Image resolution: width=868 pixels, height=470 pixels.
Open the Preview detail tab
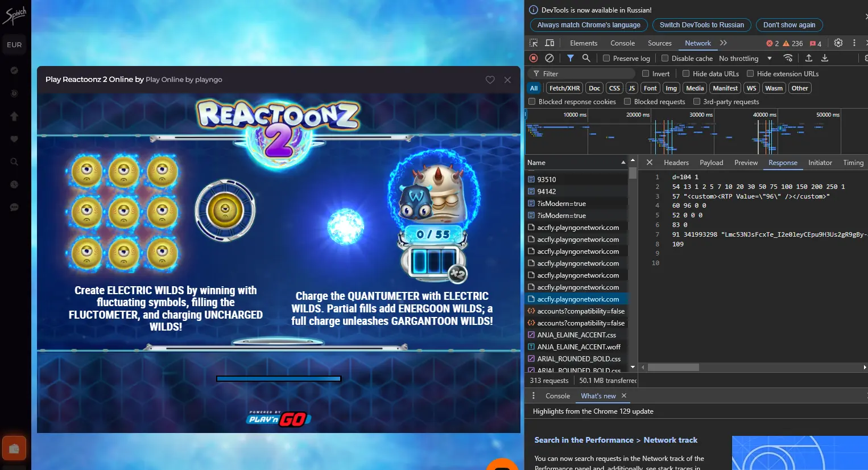click(x=746, y=163)
